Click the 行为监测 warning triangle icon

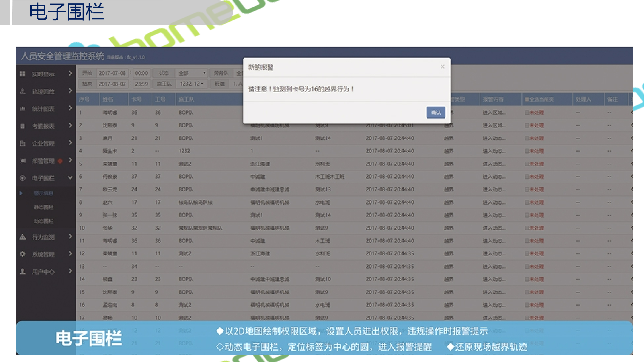22,237
